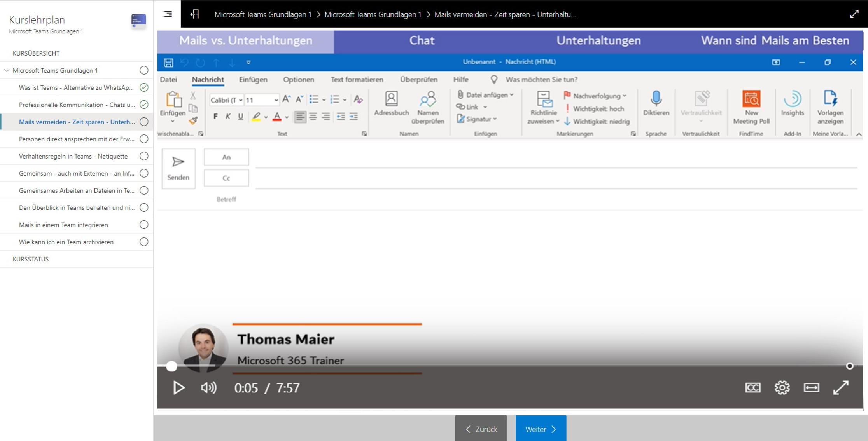Toggle completion circle for Mails vermeiden
This screenshot has height=441, width=868.
pyautogui.click(x=144, y=122)
